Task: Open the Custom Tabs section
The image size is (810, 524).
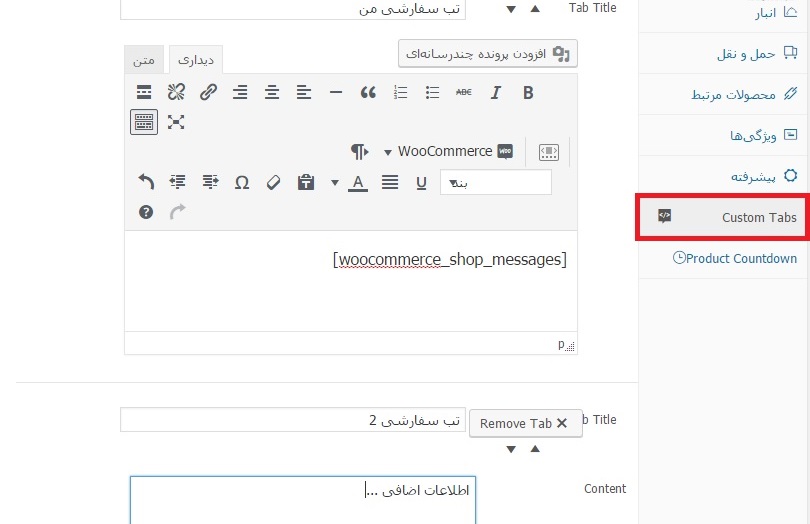Action: [x=724, y=217]
